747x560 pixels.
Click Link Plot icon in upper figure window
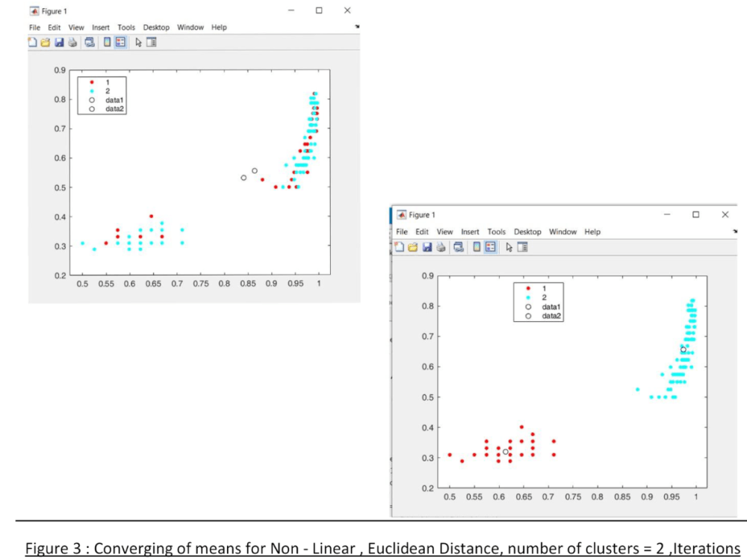click(90, 43)
